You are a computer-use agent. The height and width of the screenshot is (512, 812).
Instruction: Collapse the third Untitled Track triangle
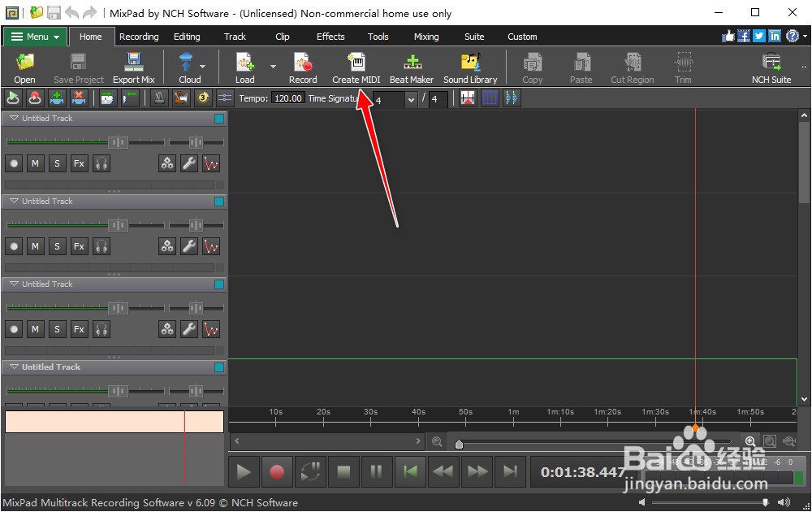14,284
